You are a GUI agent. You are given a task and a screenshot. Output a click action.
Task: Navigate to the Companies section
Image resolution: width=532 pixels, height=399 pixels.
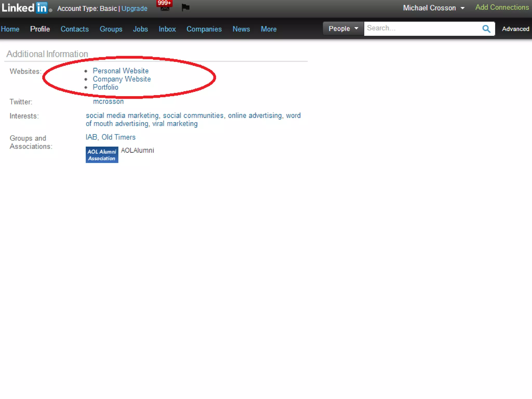pyautogui.click(x=204, y=29)
